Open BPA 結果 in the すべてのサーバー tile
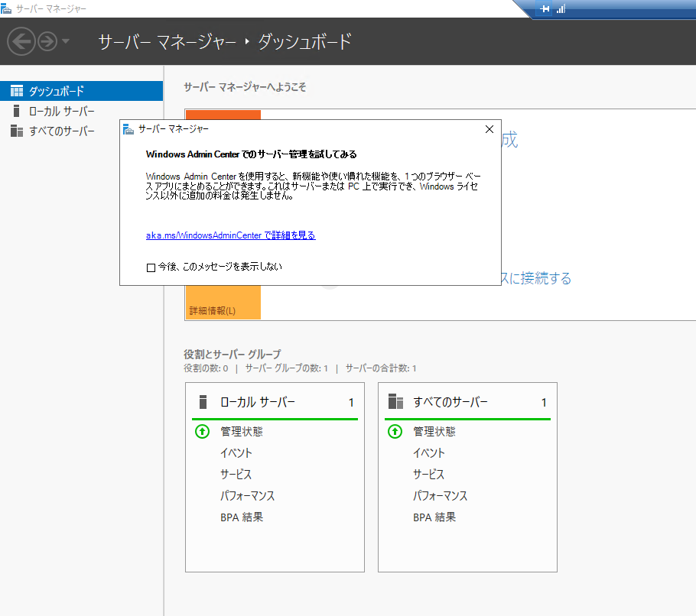This screenshot has height=616, width=696. pos(434,517)
